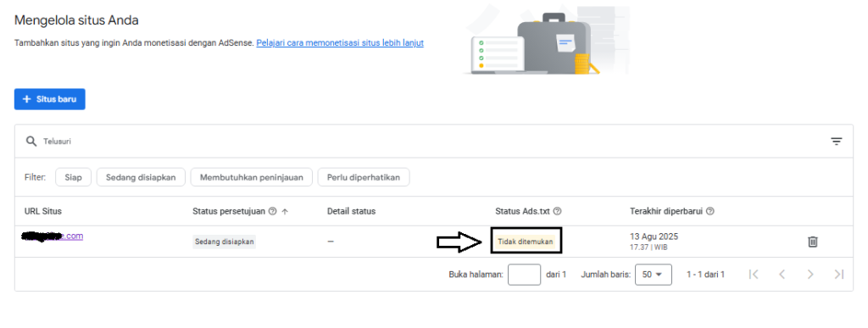The image size is (868, 328).
Task: Click the Terakhir diperbarui help icon
Action: [x=710, y=211]
